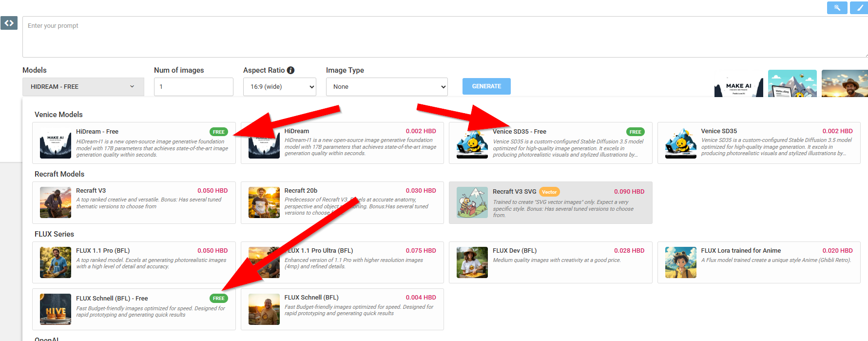Click the 0.030 HBD price on Recraft 20b
The width and height of the screenshot is (868, 341).
coord(421,191)
